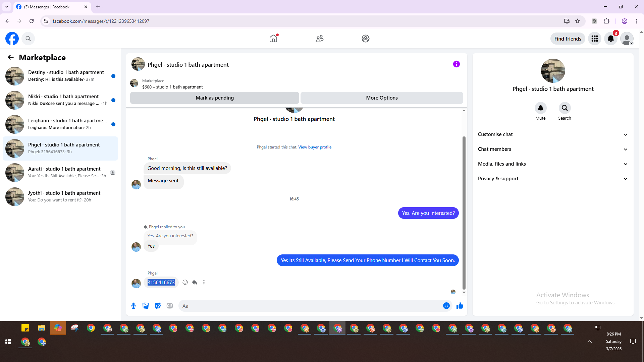This screenshot has width=644, height=362.
Task: Open Sticky Notes from the taskbar
Action: [x=25, y=328]
